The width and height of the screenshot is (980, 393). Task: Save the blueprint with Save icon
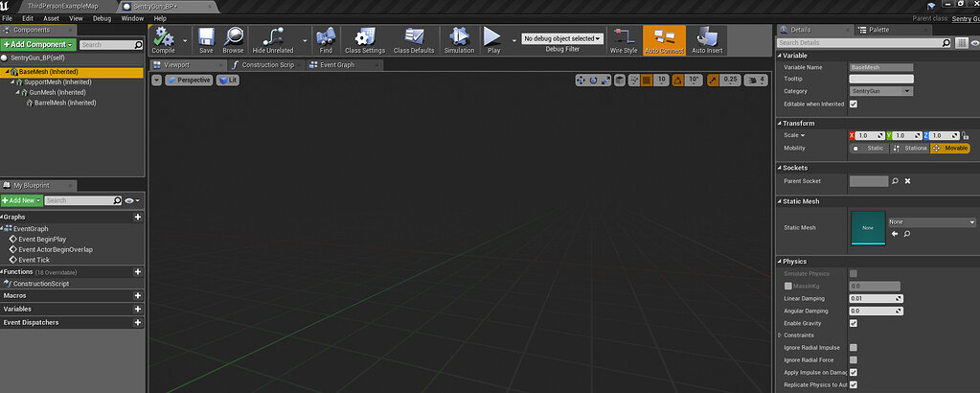pos(206,38)
